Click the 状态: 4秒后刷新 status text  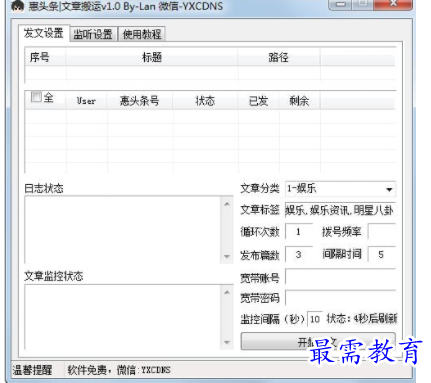(362, 319)
